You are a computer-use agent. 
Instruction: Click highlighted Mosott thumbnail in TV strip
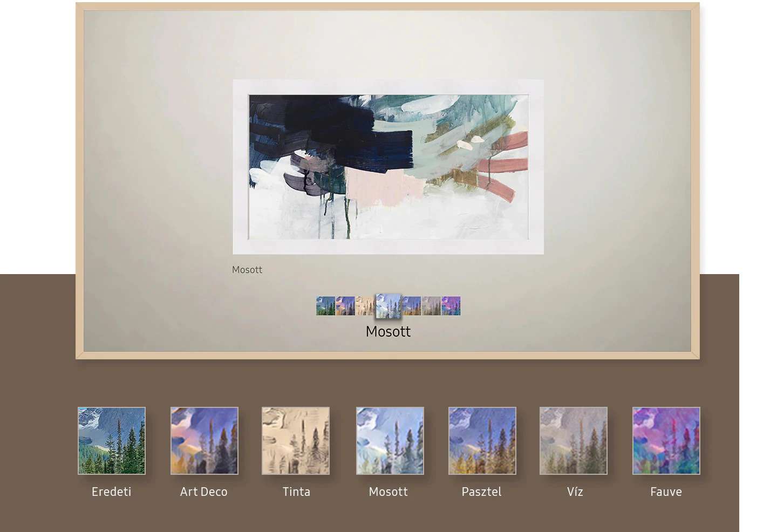point(388,305)
